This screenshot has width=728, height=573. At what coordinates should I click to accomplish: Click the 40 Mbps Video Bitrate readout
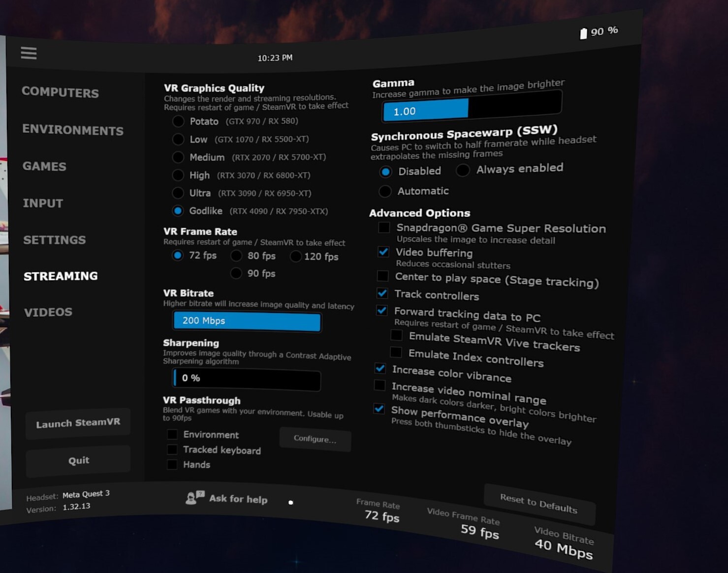(564, 548)
